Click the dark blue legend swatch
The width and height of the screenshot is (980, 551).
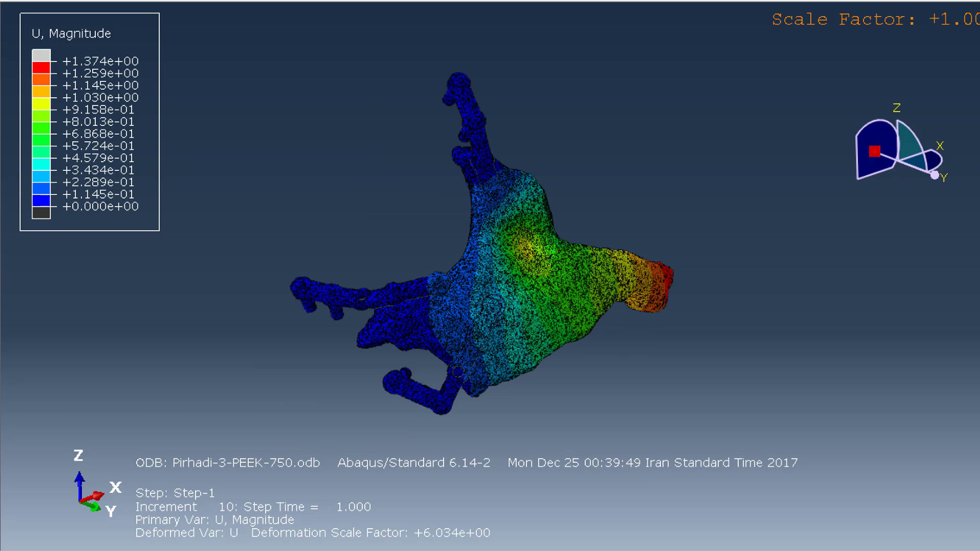click(41, 201)
